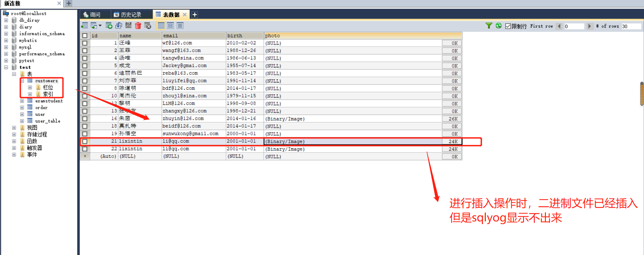The height and width of the screenshot is (255, 644).
Task: Check the row checkbox for Jackey@gmai.com
Action: point(85,66)
